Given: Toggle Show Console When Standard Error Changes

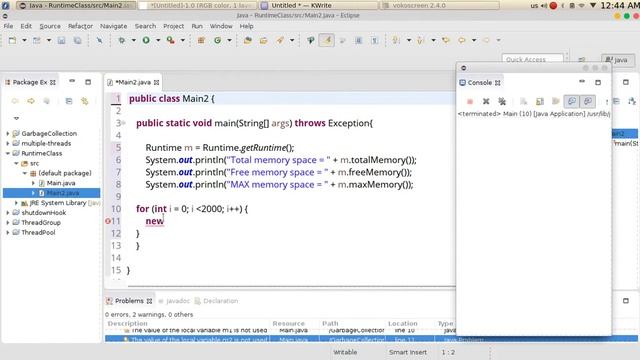Looking at the screenshot, I should (x=588, y=101).
